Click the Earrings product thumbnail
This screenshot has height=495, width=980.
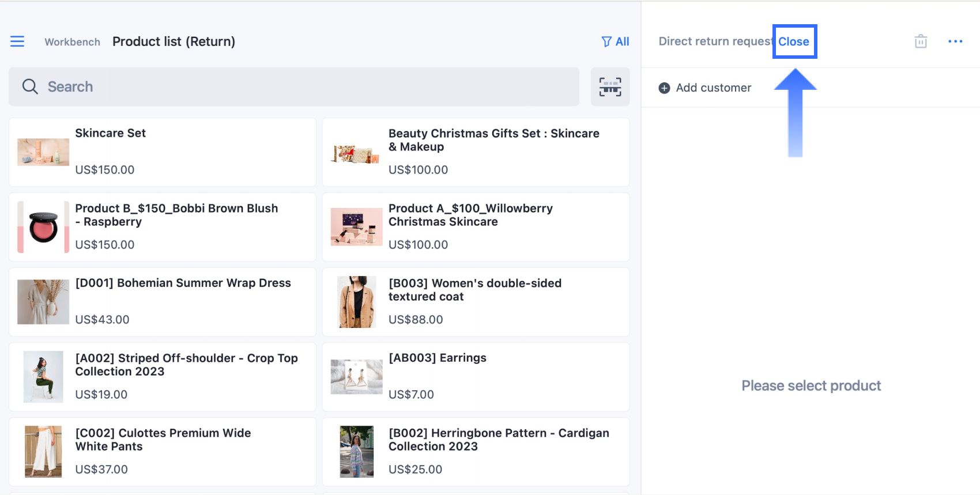[356, 377]
